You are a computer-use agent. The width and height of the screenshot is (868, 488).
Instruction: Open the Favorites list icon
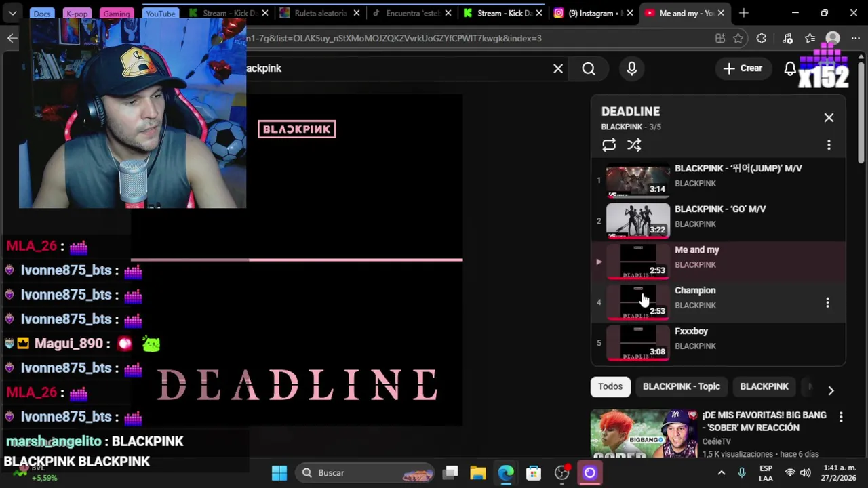tap(810, 39)
